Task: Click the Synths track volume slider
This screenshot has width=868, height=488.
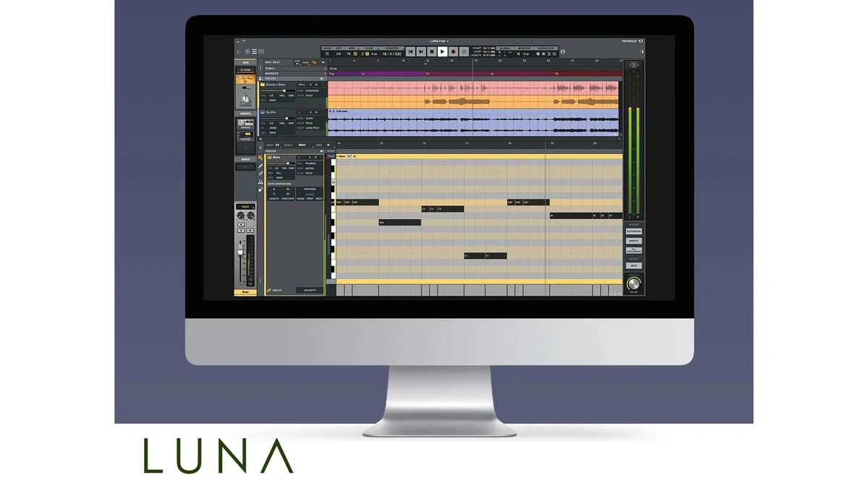Action: point(278,118)
